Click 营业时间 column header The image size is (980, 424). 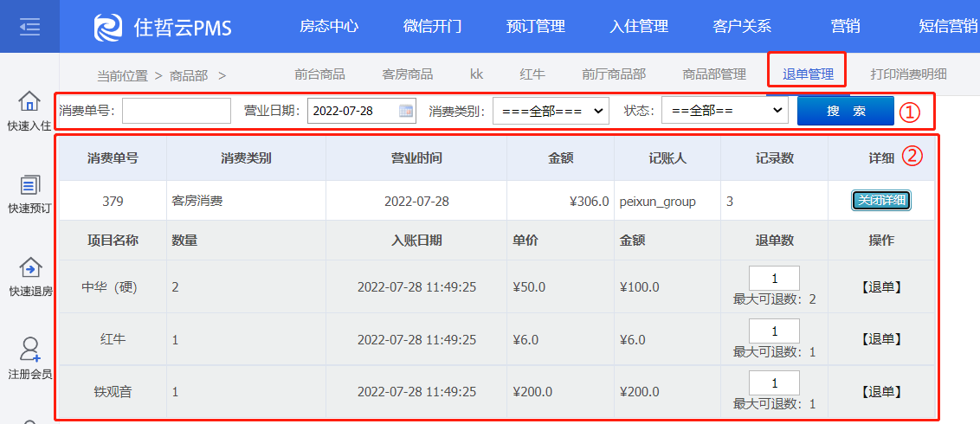pos(416,158)
